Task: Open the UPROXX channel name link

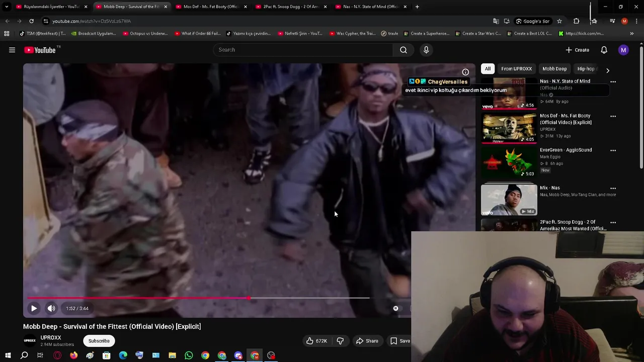Action: [x=51, y=338]
